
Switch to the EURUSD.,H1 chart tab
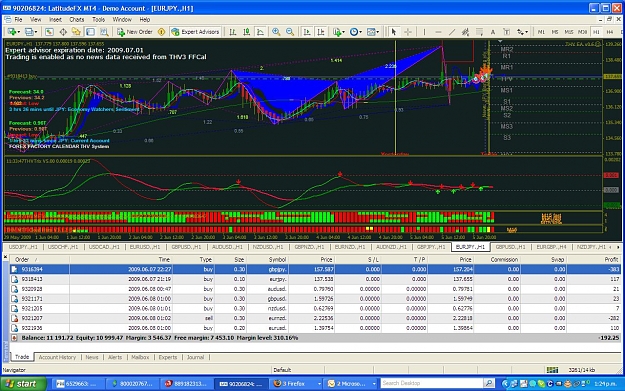pyautogui.click(x=145, y=247)
